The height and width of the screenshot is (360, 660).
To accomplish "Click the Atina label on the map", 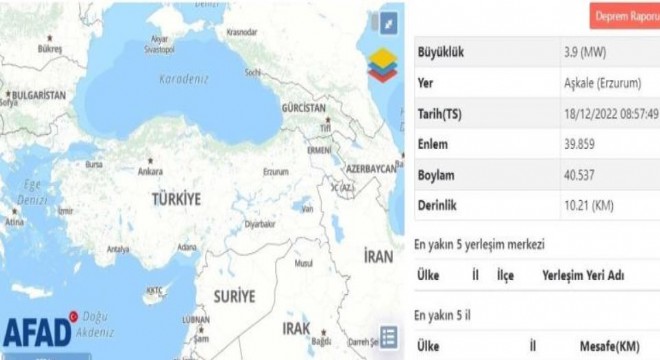I will pyautogui.click(x=14, y=221).
